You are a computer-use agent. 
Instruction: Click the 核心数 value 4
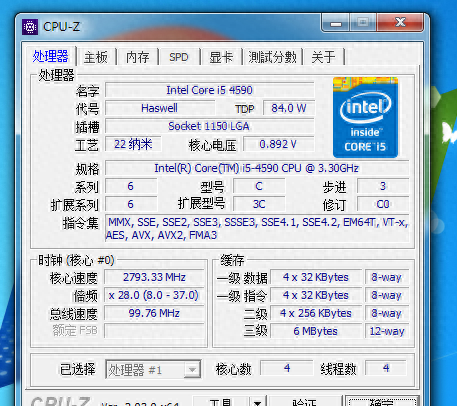point(287,368)
